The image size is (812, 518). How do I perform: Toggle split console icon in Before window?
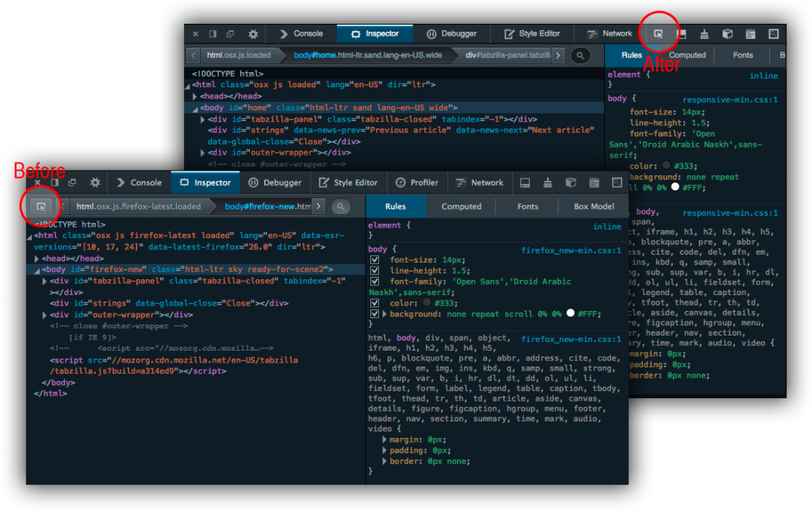pyautogui.click(x=525, y=183)
